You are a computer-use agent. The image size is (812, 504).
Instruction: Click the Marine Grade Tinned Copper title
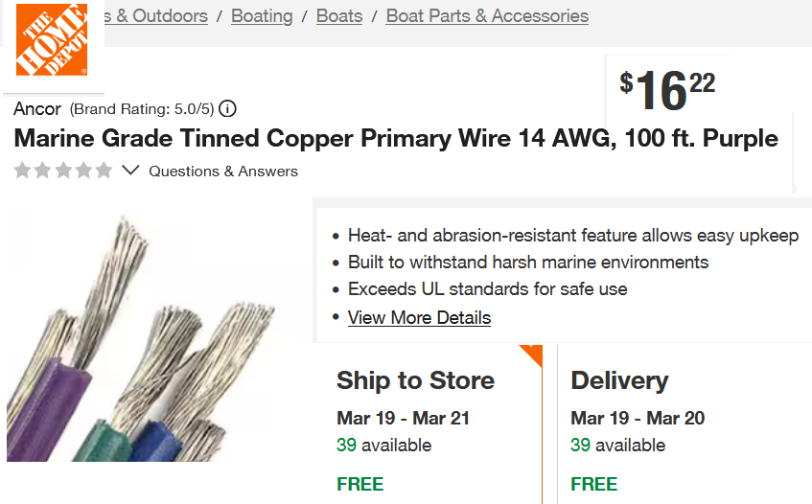coord(395,139)
